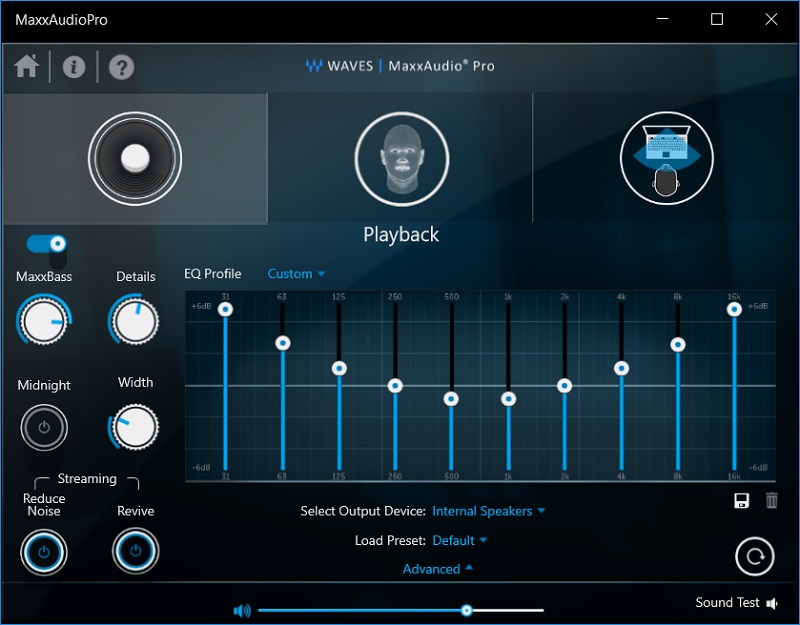Collapse the Advanced section
The height and width of the screenshot is (625, 800).
point(437,569)
